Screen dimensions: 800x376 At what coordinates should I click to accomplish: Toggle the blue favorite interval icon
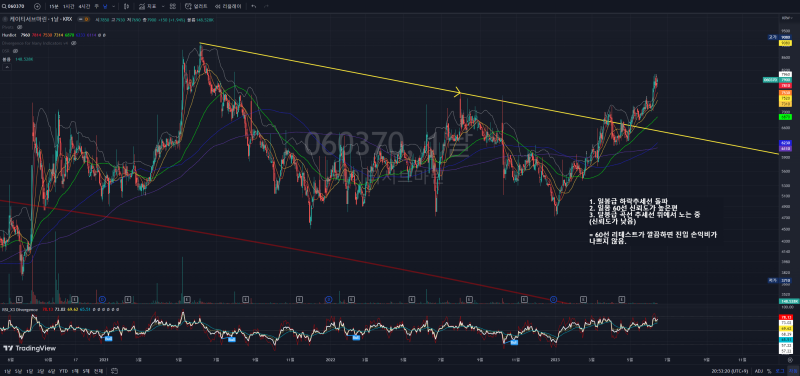(105, 7)
